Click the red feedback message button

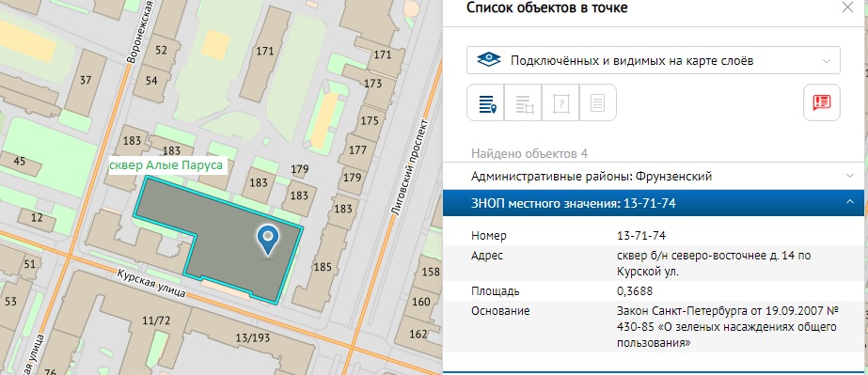click(x=822, y=102)
